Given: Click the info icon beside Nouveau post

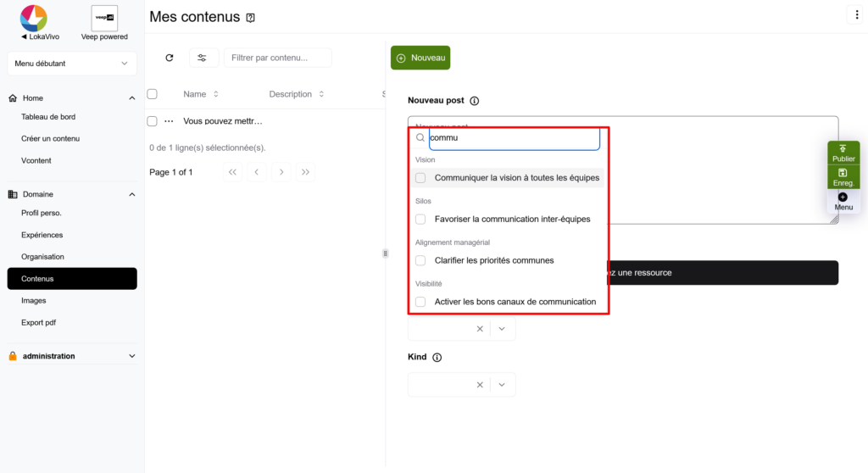Looking at the screenshot, I should [x=474, y=101].
